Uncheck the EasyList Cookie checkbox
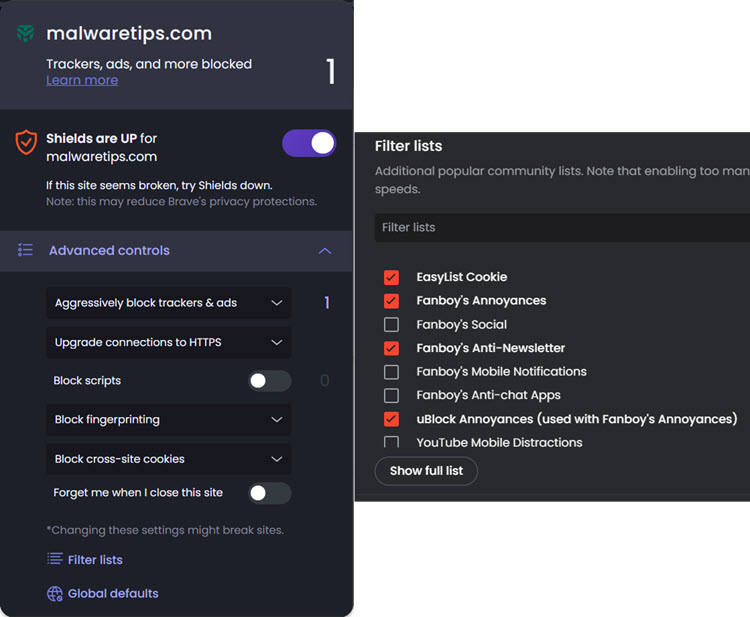Screen dimensions: 750x617 pos(391,277)
